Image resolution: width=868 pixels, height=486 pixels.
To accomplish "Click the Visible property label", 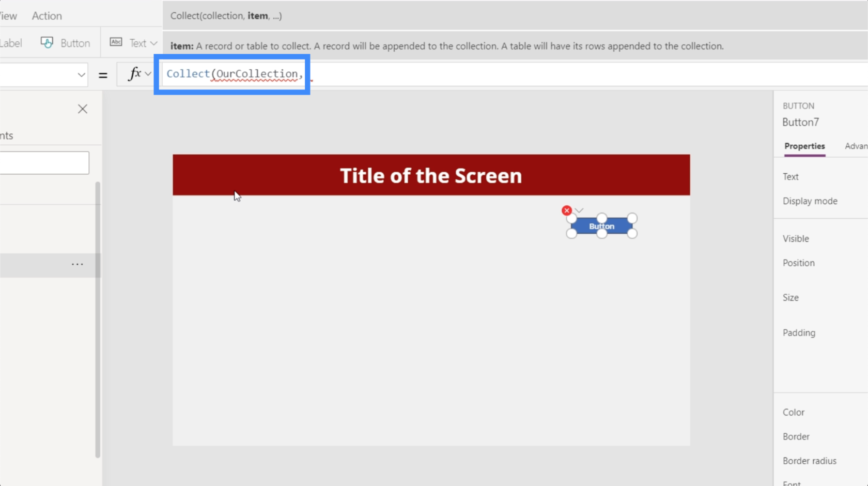I will (x=796, y=239).
